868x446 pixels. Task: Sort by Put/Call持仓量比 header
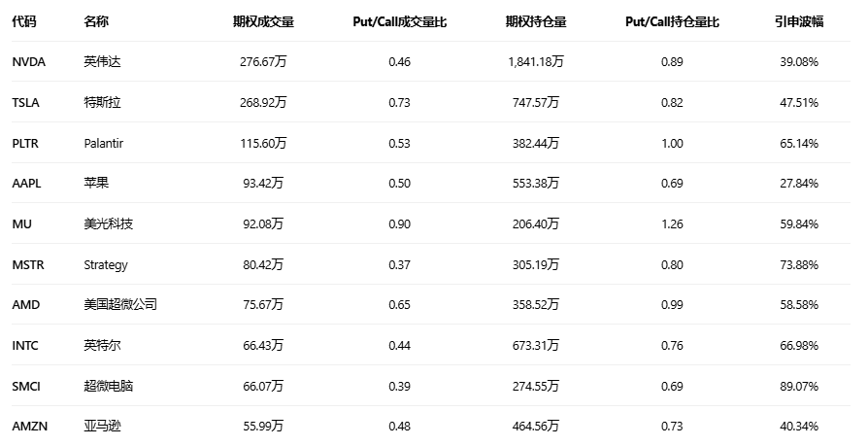tap(672, 21)
